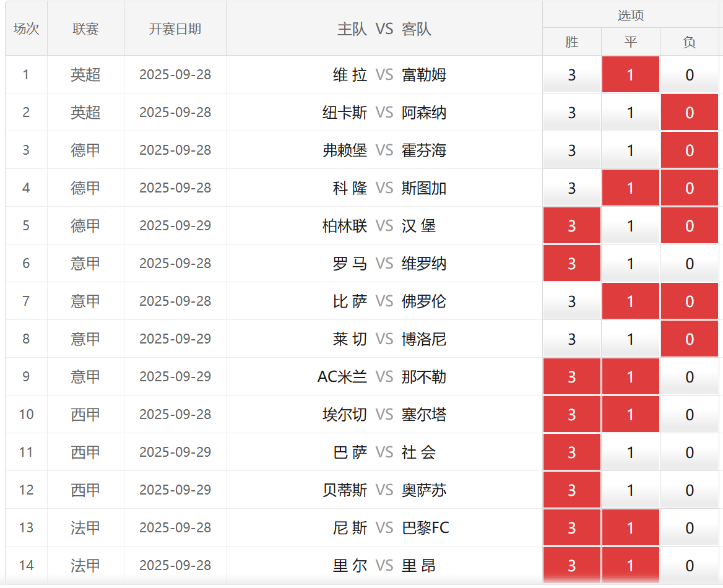Pick draw 1 in 弗赖堡 vs 霍芬海 row

click(630, 150)
